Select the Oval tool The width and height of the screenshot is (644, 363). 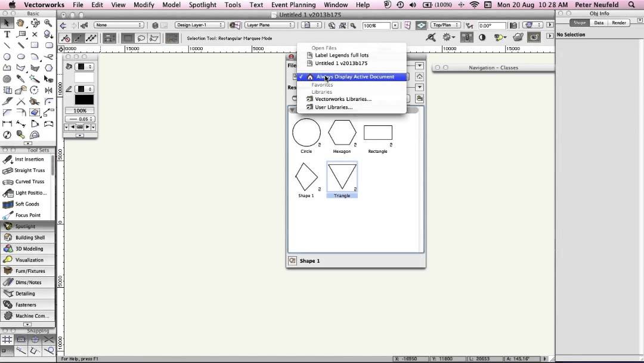[21, 56]
